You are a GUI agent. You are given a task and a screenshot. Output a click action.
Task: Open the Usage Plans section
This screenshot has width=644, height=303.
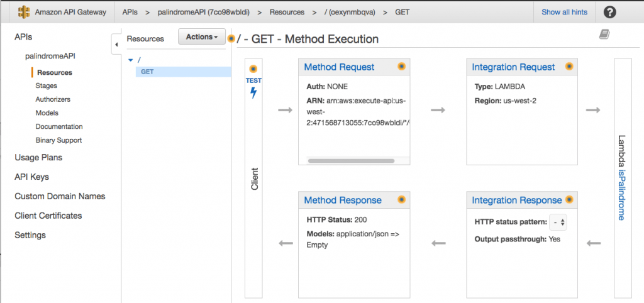(38, 157)
